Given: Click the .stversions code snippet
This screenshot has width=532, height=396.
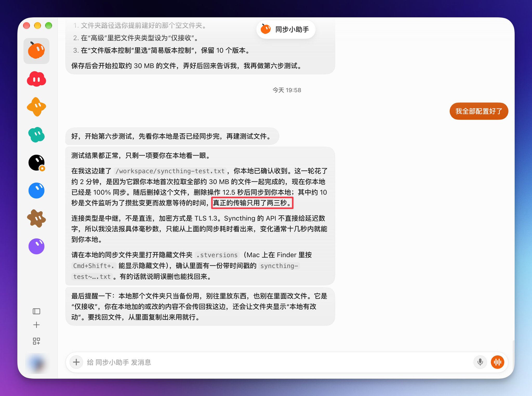Looking at the screenshot, I should click(217, 255).
